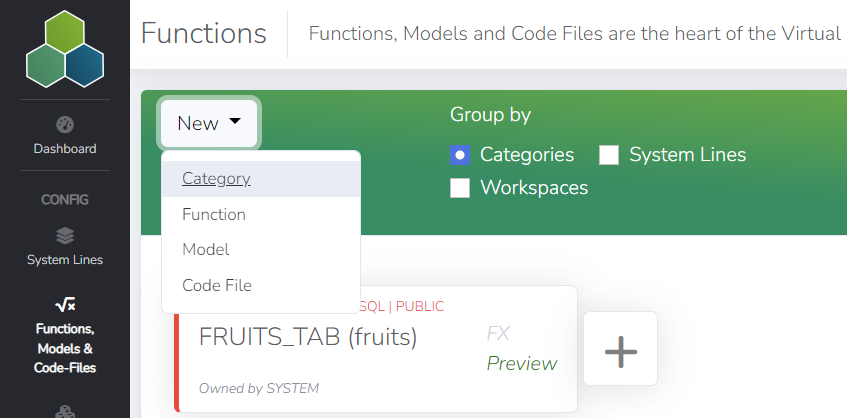
Task: Click the square root Functions icon
Action: (65, 305)
